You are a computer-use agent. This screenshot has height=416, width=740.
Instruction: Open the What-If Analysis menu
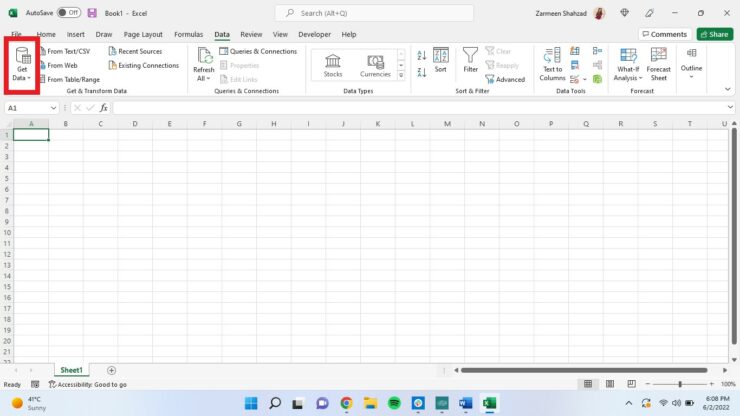pyautogui.click(x=628, y=64)
